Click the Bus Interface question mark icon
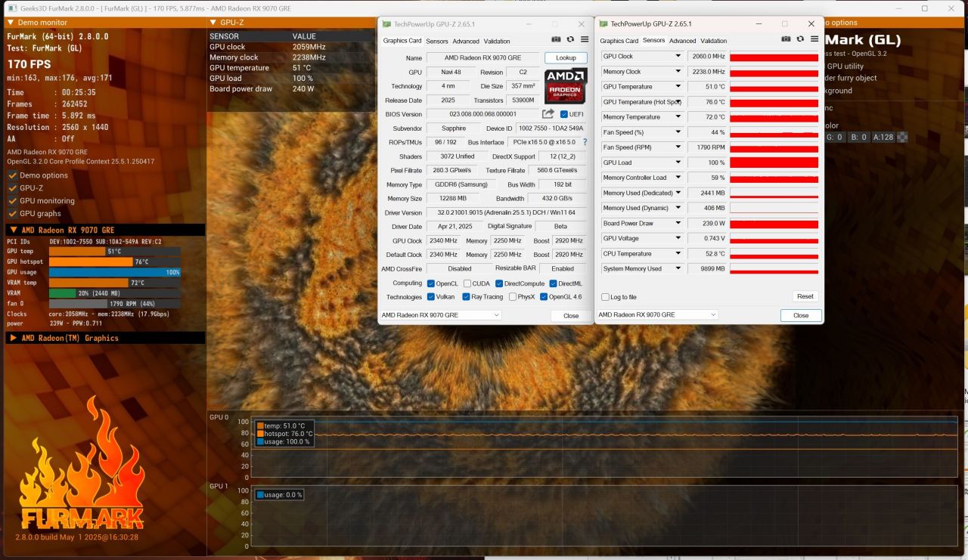Viewport: 968px width, 560px height. pos(585,142)
